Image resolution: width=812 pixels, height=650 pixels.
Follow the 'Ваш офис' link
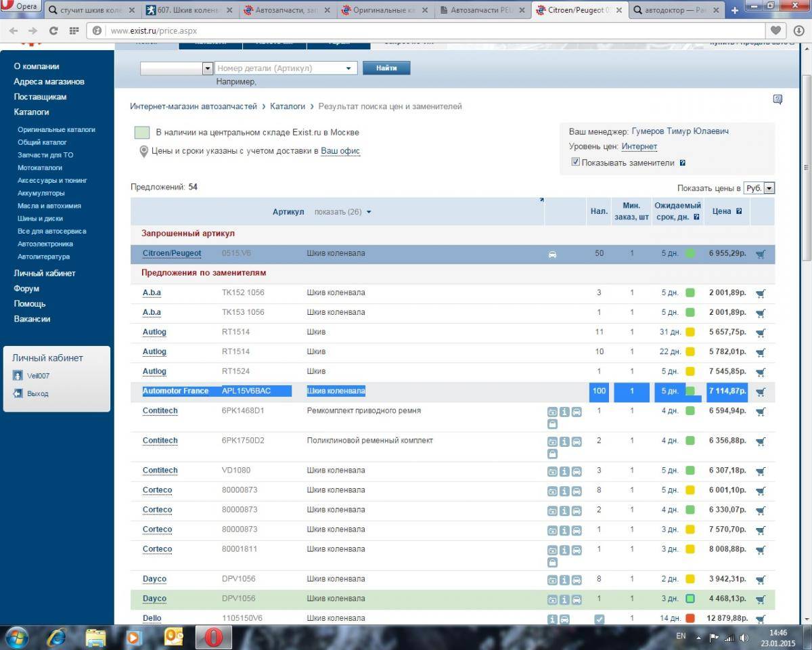click(x=340, y=151)
